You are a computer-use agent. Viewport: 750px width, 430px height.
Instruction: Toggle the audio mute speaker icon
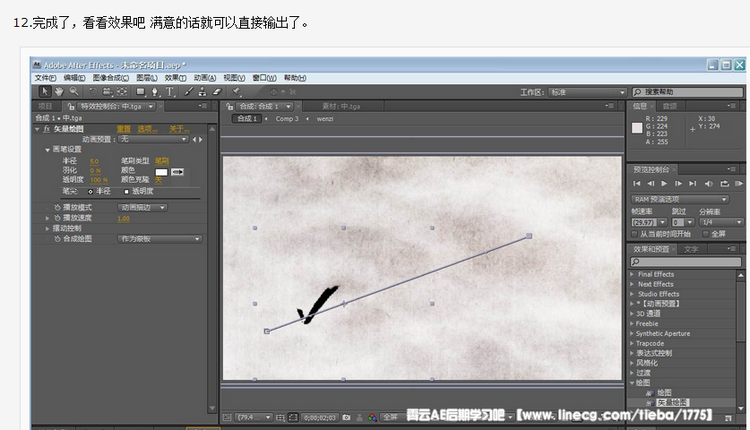pyautogui.click(x=709, y=184)
